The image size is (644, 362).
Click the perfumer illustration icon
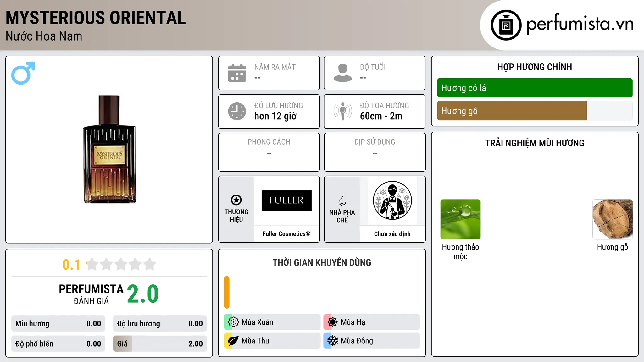pos(392,200)
